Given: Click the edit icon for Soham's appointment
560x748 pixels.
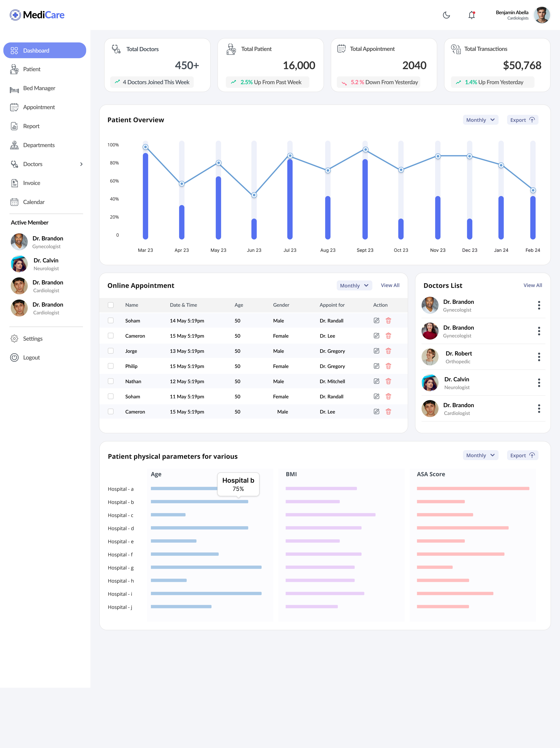Looking at the screenshot, I should pyautogui.click(x=377, y=320).
